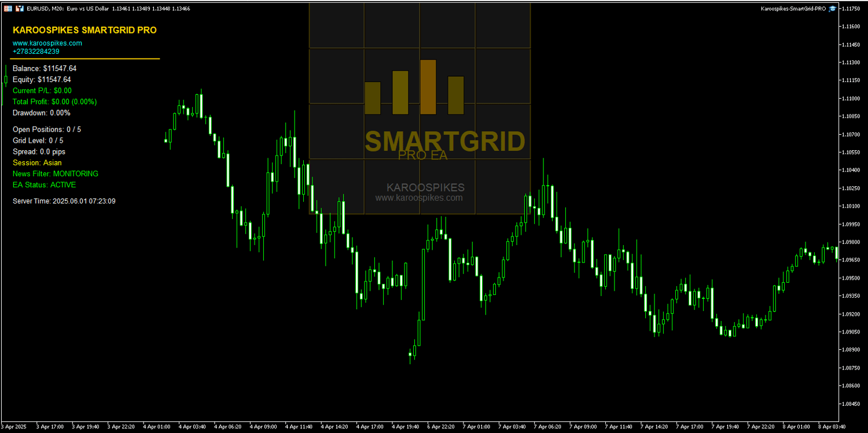Click the 8 Apr 01:00 time label
This screenshot has height=433, width=868.
[797, 427]
